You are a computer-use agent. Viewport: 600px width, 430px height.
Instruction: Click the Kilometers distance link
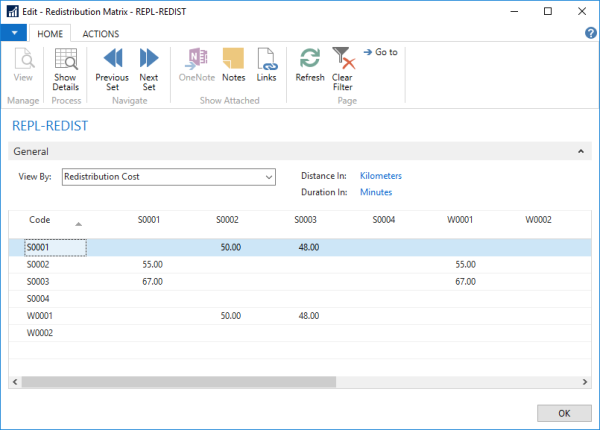point(380,176)
